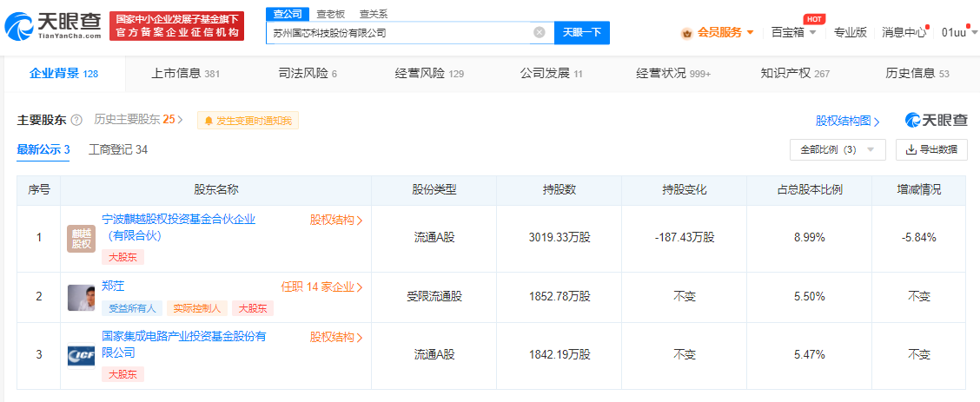Viewport: 980px width, 402px height.
Task: Click the 5.50% share ratio cell
Action: pyautogui.click(x=809, y=296)
